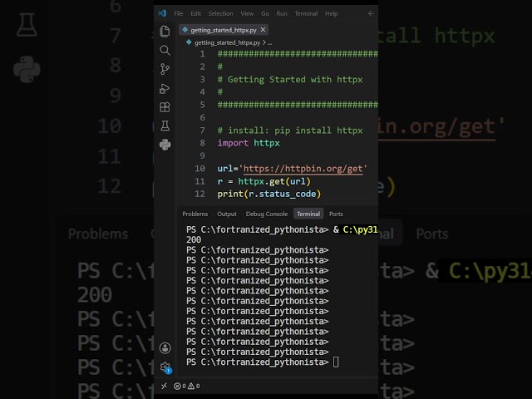Click line number 12 in the gutter
The height and width of the screenshot is (399, 532).
point(199,194)
